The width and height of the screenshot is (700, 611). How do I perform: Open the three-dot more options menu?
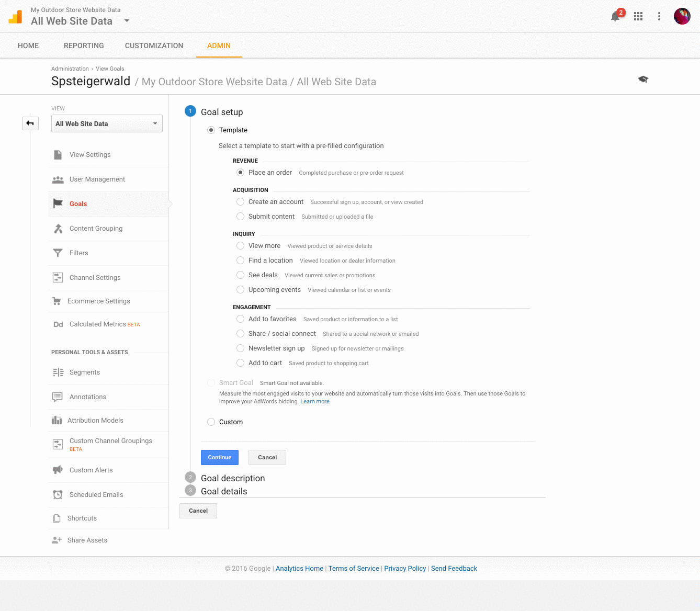659,16
